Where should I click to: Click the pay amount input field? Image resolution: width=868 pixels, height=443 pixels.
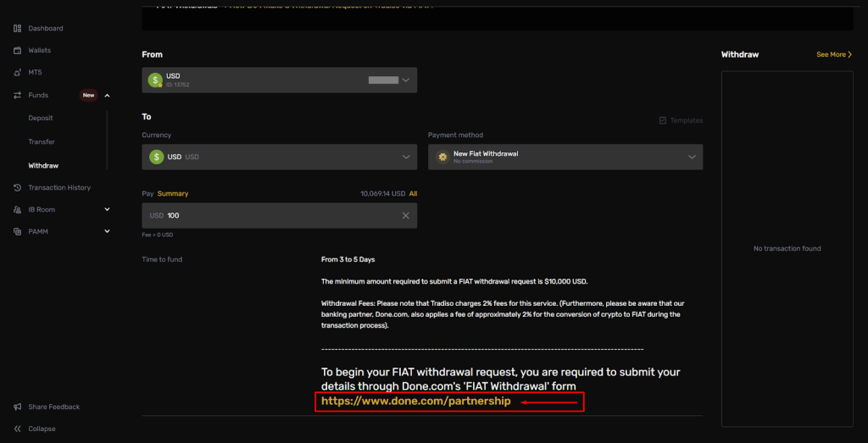pos(271,216)
